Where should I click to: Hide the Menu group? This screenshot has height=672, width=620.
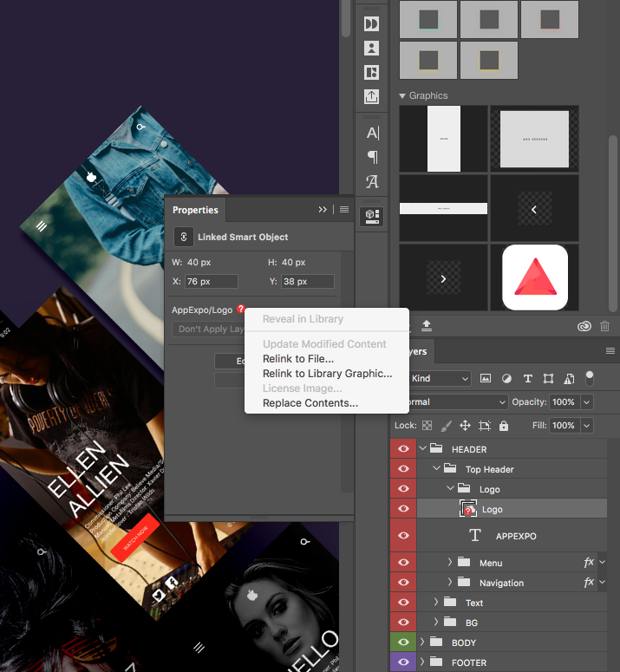click(x=403, y=562)
